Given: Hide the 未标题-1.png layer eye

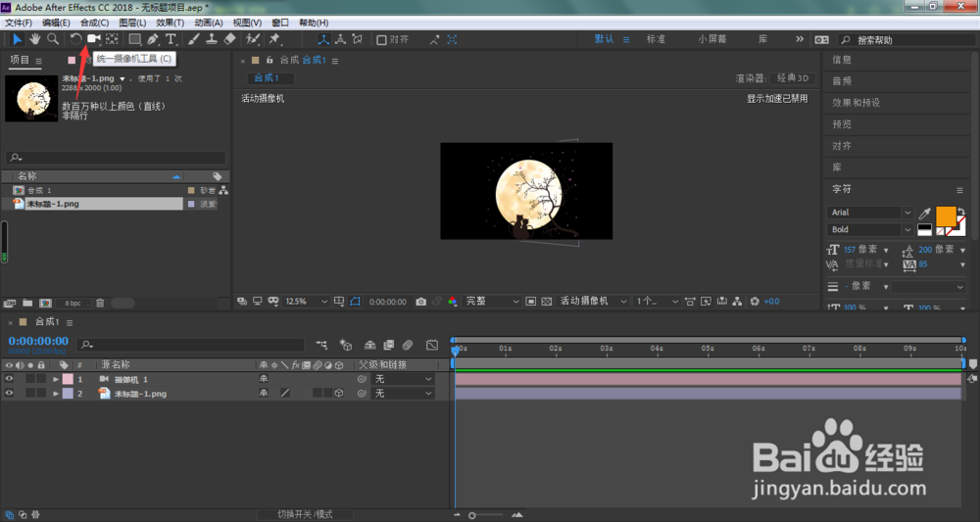Looking at the screenshot, I should tap(9, 394).
